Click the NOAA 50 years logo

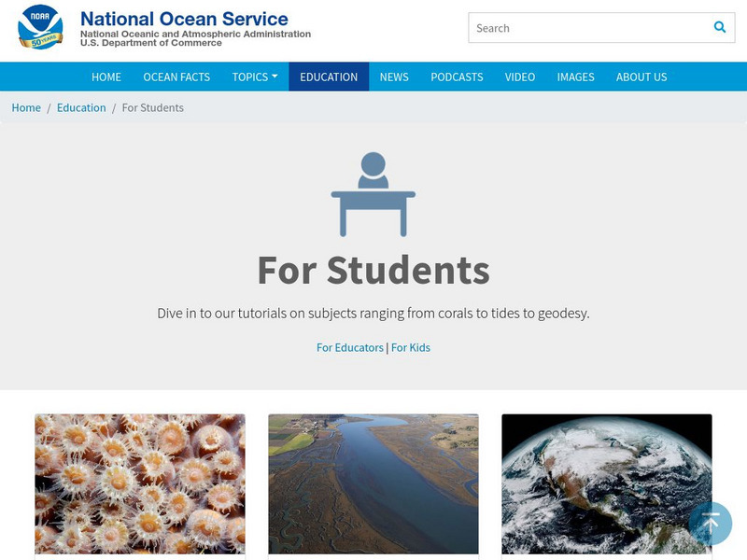tap(40, 27)
